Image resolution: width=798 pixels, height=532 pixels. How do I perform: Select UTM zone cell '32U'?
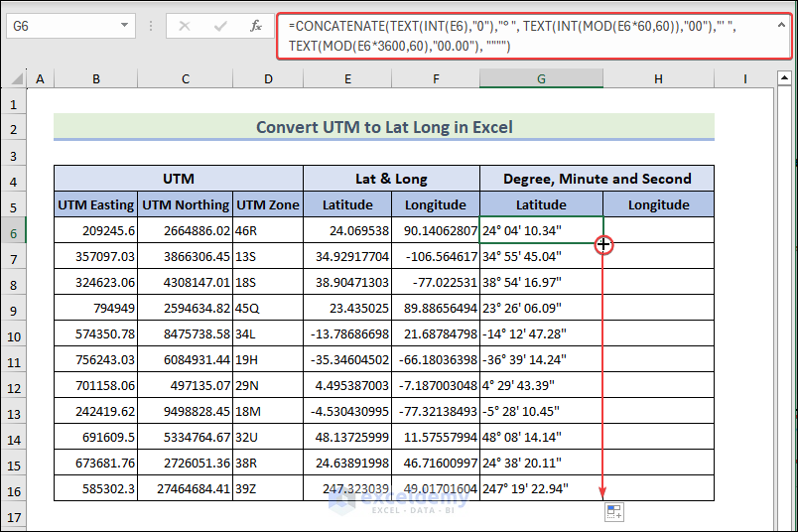pos(268,438)
